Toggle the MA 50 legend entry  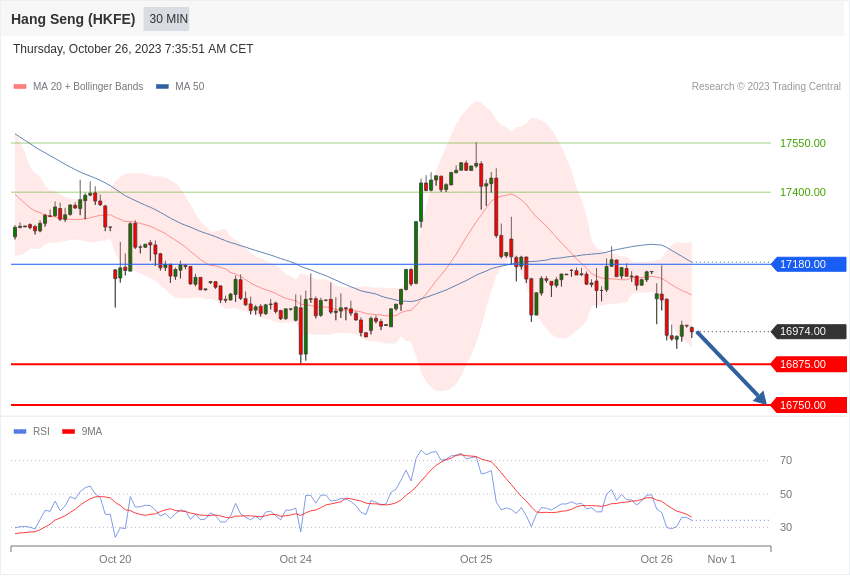pos(180,86)
